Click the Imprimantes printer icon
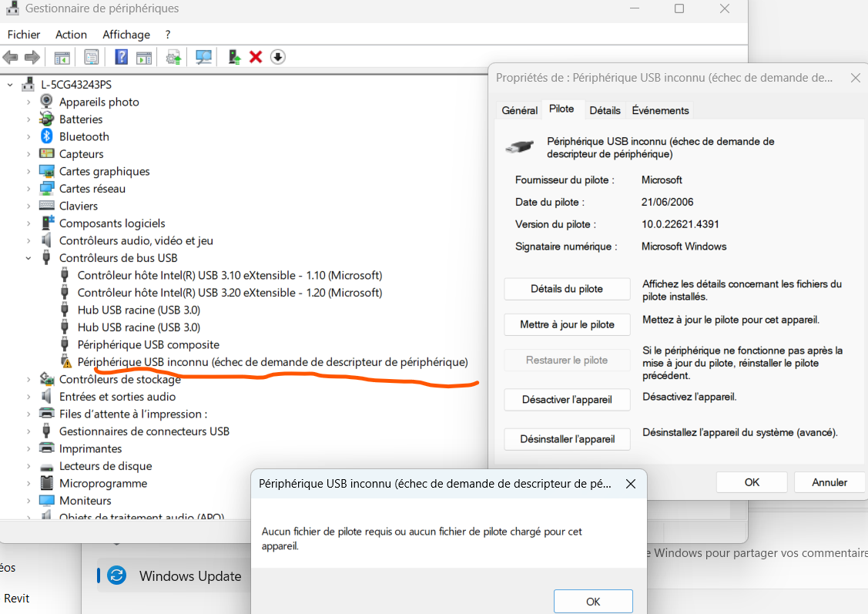868x614 pixels. pos(46,448)
